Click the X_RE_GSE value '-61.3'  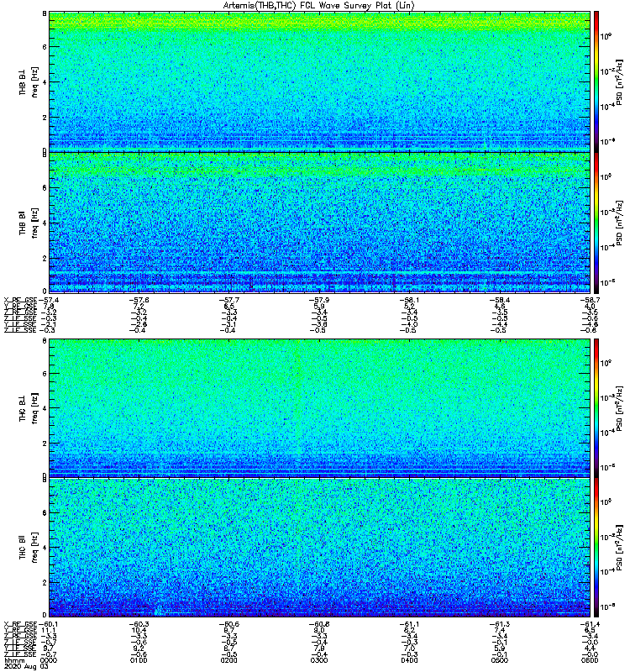point(499,624)
